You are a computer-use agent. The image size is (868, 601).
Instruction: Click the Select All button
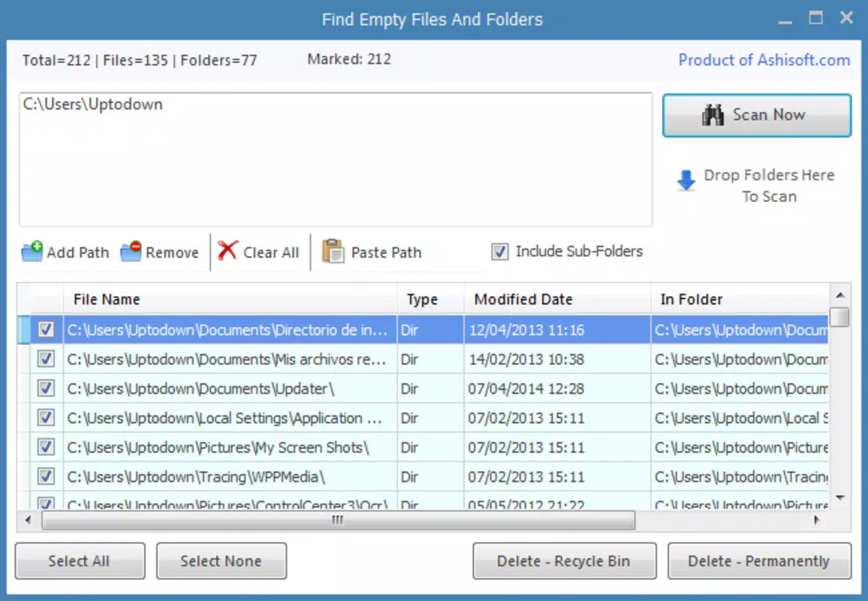coord(80,561)
